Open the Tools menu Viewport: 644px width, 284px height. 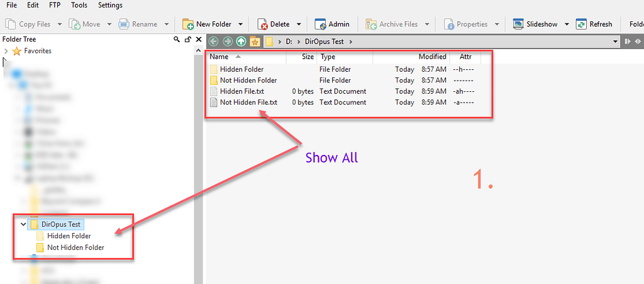click(79, 5)
